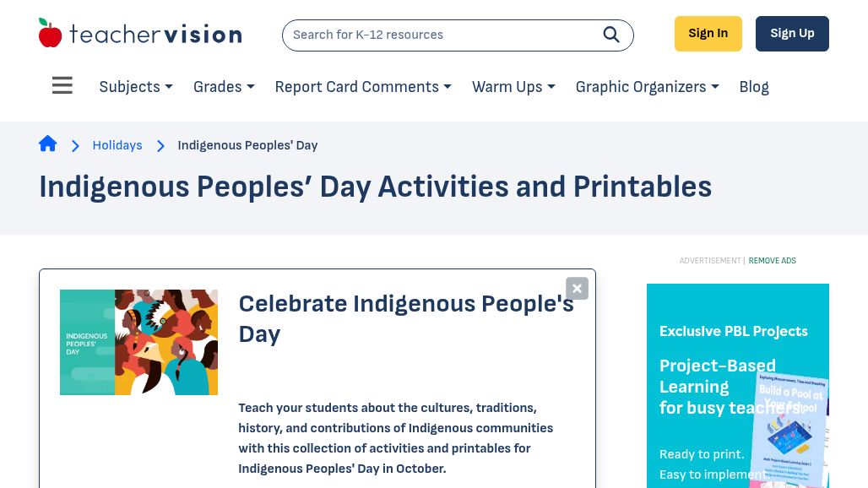Close the Celebrate Indigenous People's Day card
This screenshot has height=488, width=868.
(x=577, y=288)
